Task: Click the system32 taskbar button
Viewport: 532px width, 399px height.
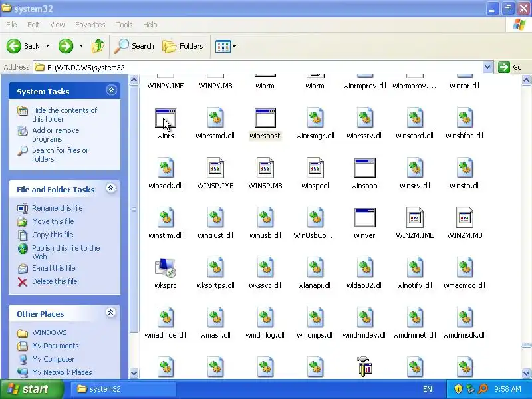Action: (124, 389)
